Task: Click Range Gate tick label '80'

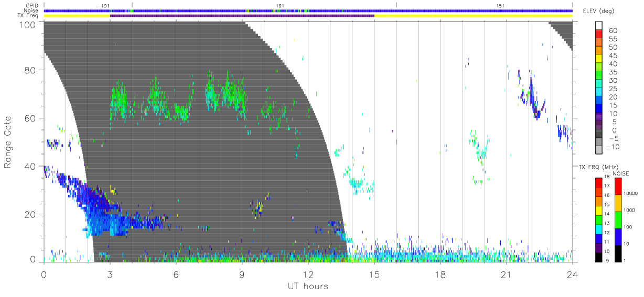Action: tap(30, 70)
